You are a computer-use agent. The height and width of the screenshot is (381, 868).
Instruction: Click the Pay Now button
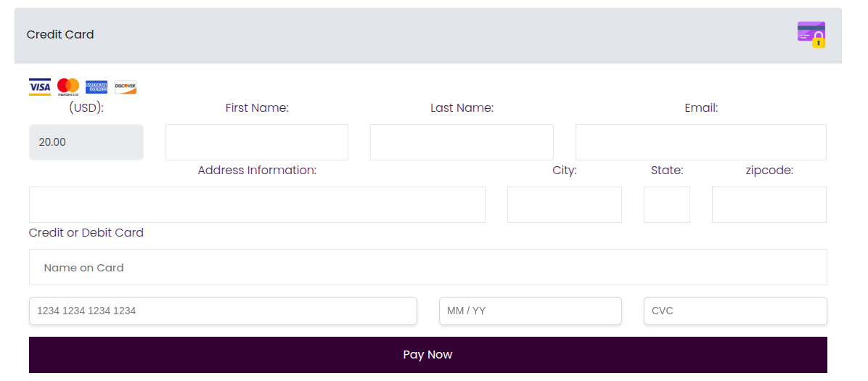428,354
